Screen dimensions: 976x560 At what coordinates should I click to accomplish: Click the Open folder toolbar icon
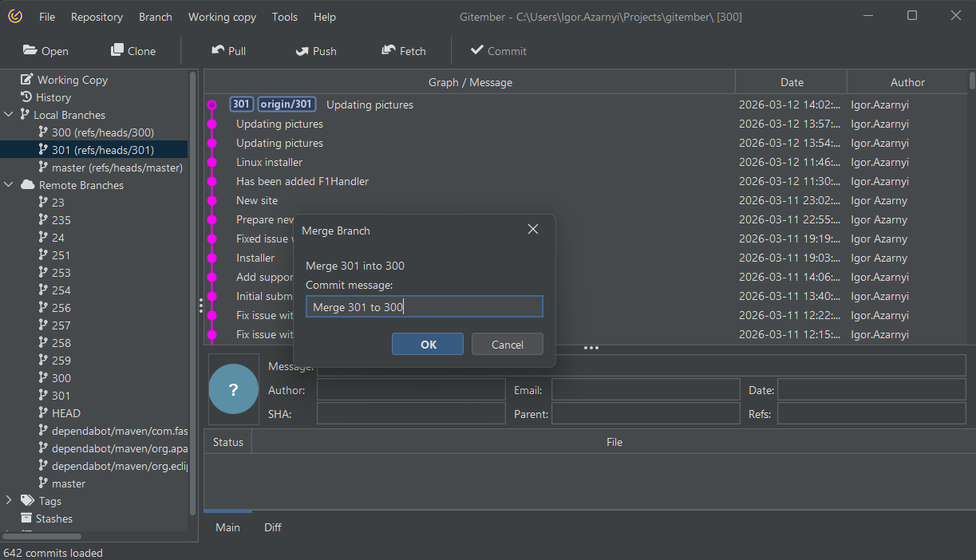point(30,50)
